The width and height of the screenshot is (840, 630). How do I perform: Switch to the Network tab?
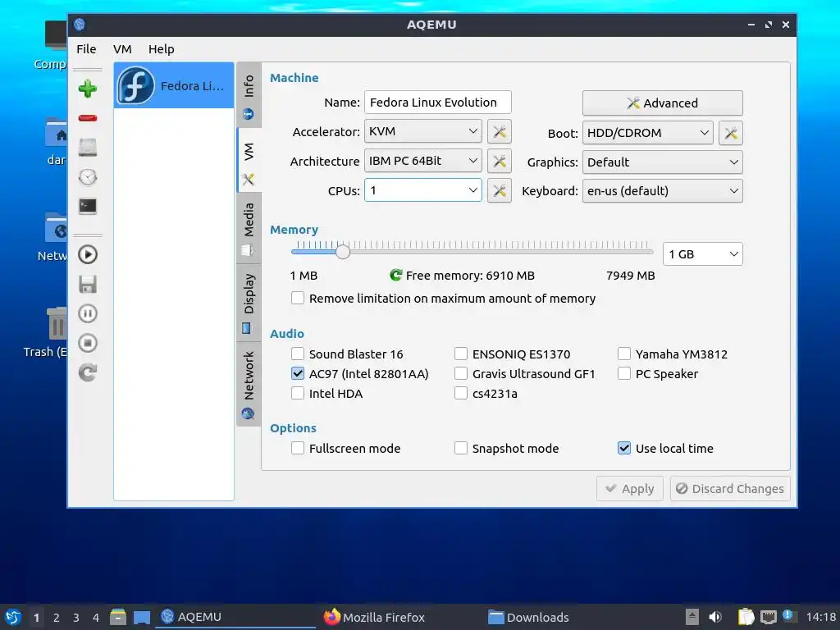[x=249, y=384]
